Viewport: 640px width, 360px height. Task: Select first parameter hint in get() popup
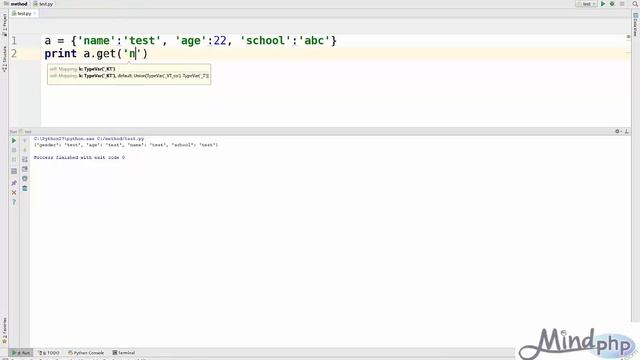tap(82, 69)
